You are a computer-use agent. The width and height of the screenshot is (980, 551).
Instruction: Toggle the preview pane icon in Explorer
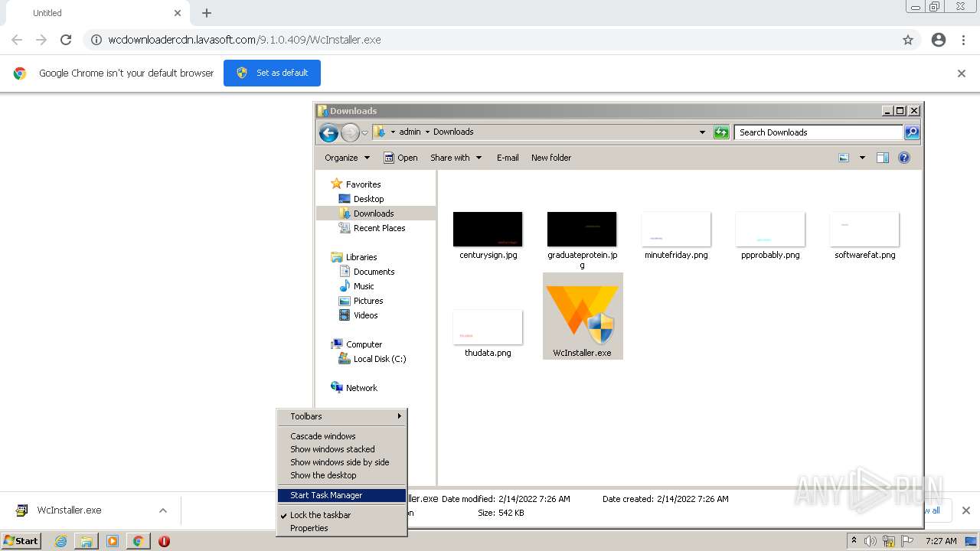pos(883,158)
